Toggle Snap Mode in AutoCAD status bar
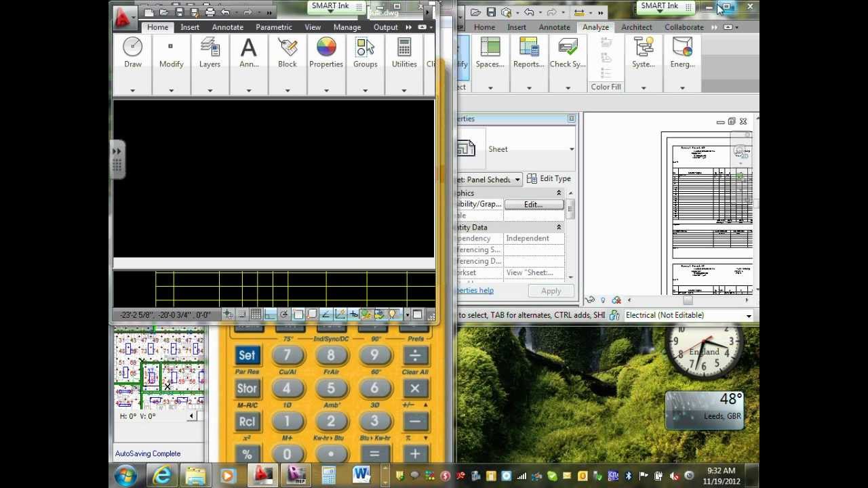 click(x=242, y=314)
